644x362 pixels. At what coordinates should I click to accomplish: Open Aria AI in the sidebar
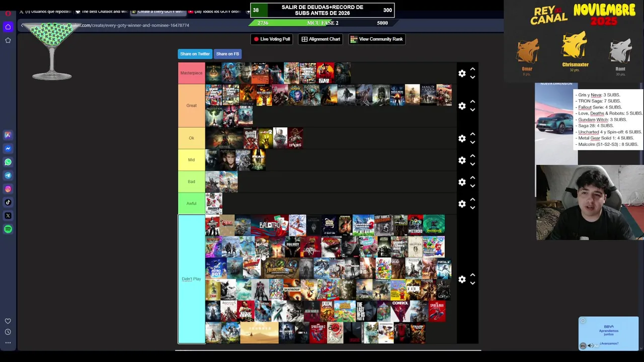click(8, 135)
